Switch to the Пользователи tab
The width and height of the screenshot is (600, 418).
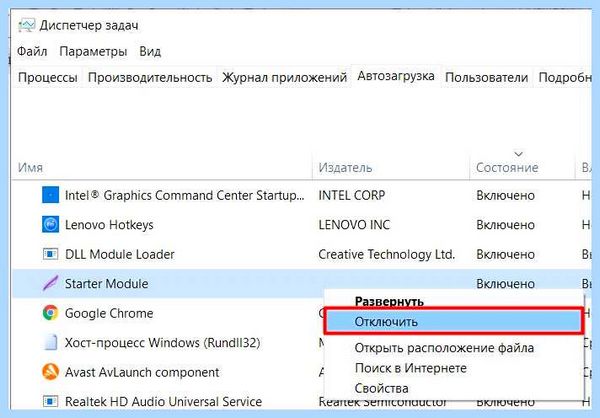(486, 77)
